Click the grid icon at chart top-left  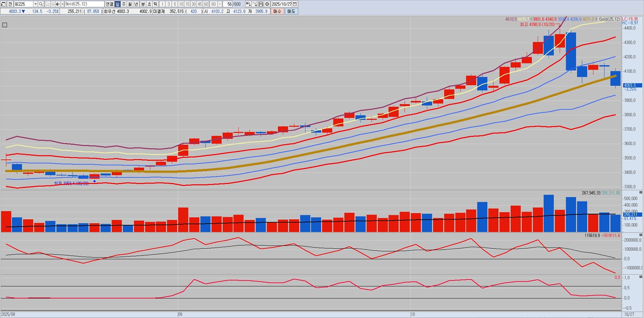tap(5, 25)
